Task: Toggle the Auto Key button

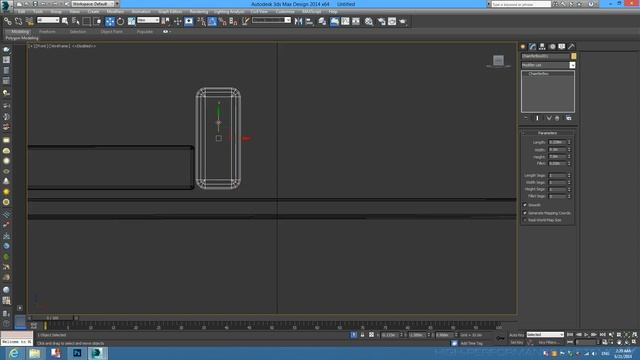Action: pos(516,335)
